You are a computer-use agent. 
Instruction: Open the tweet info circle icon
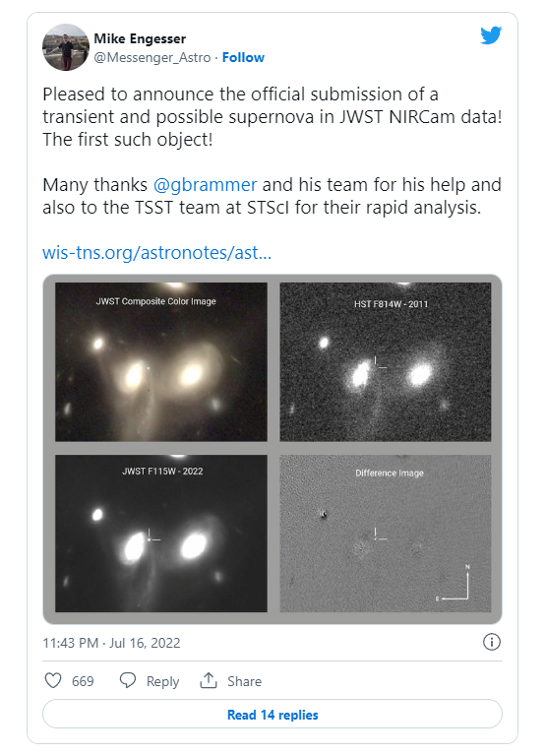point(492,642)
